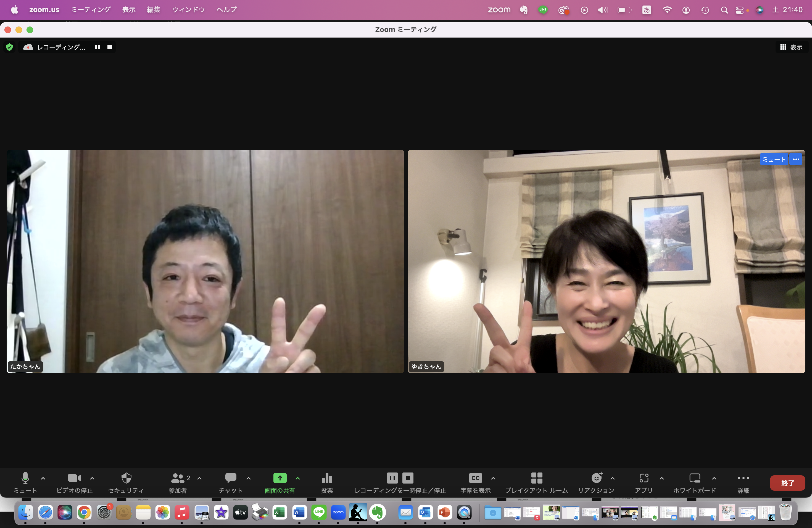
Task: Open the Security shield icon
Action: [126, 478]
